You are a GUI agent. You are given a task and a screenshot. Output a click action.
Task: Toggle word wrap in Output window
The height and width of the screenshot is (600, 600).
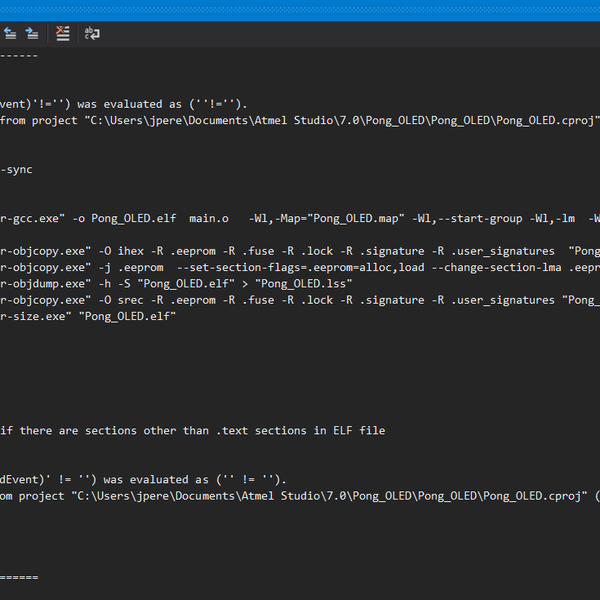coord(92,33)
